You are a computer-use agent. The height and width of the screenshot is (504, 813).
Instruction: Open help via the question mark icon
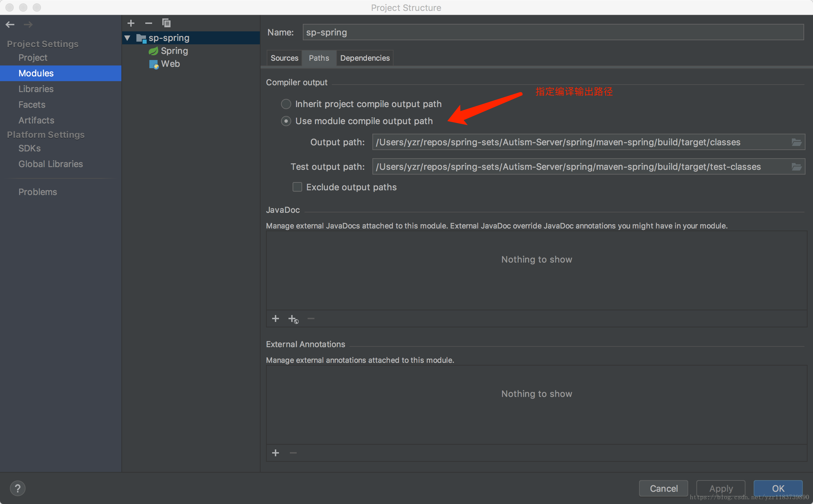tap(18, 488)
